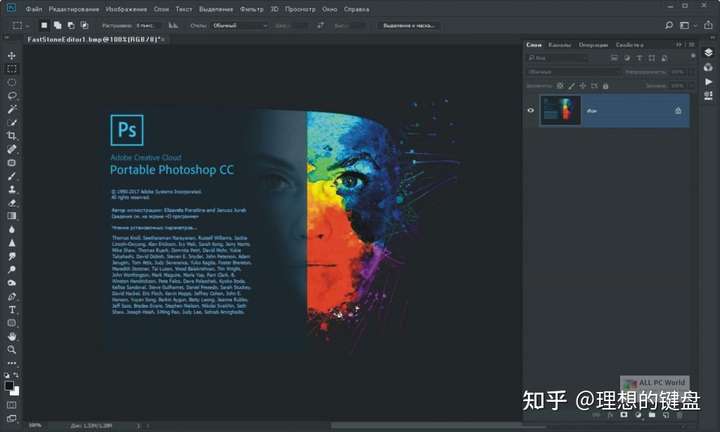Select the Dodge tool

point(12,269)
